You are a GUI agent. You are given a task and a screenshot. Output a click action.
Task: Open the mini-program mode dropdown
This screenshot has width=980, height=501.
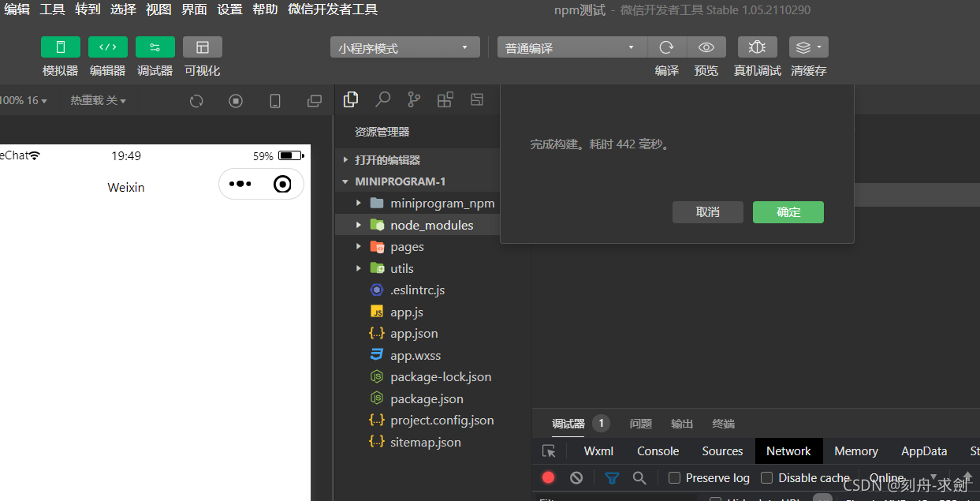[x=405, y=47]
